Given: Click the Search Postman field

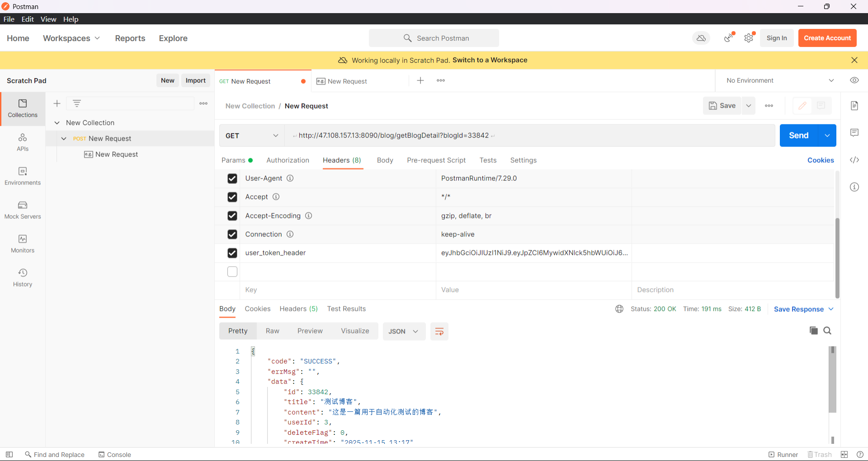Looking at the screenshot, I should (434, 38).
